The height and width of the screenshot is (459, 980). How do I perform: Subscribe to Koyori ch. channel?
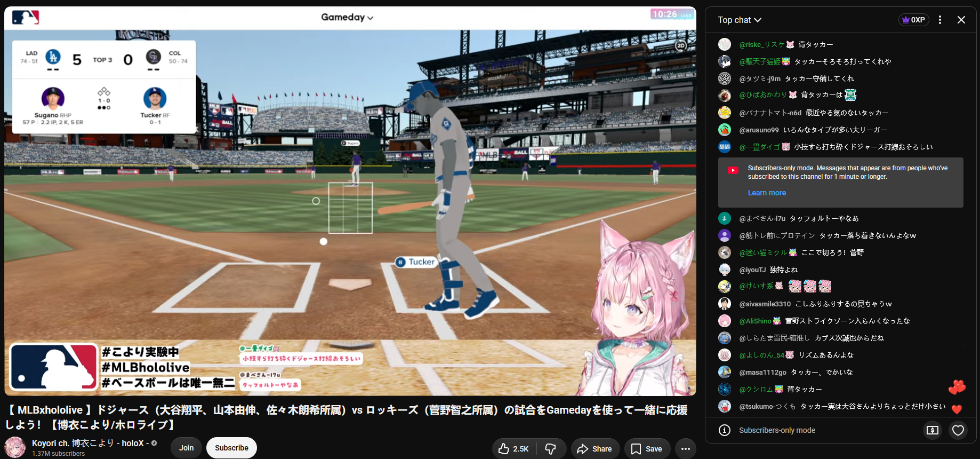[231, 448]
